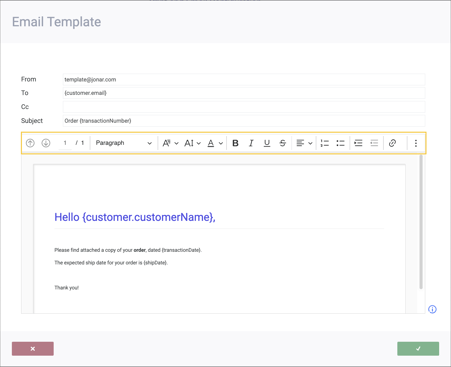Click the Thank you! text
The height and width of the screenshot is (367, 451).
coord(67,288)
